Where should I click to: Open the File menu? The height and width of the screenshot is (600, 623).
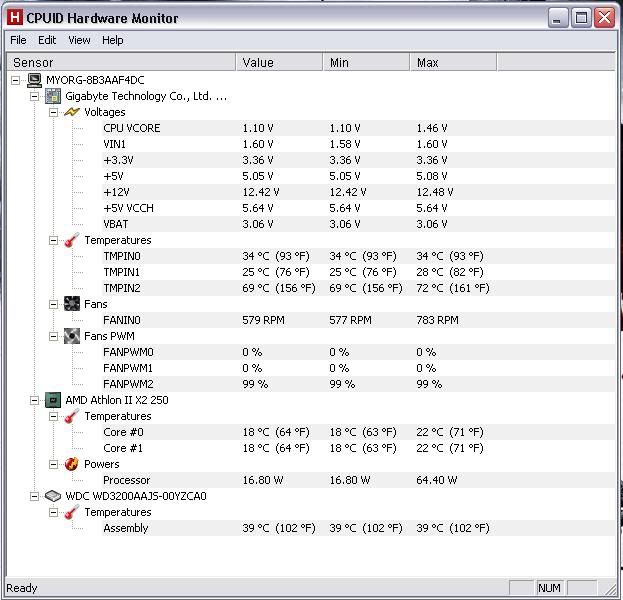[x=18, y=40]
